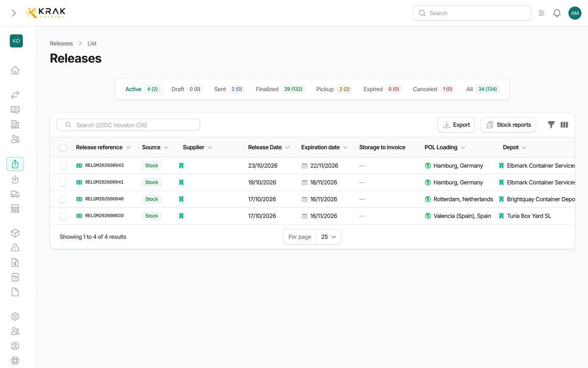Screen dimensions: 588x368
Task: Switch to the Canceled tab
Action: (x=434, y=89)
